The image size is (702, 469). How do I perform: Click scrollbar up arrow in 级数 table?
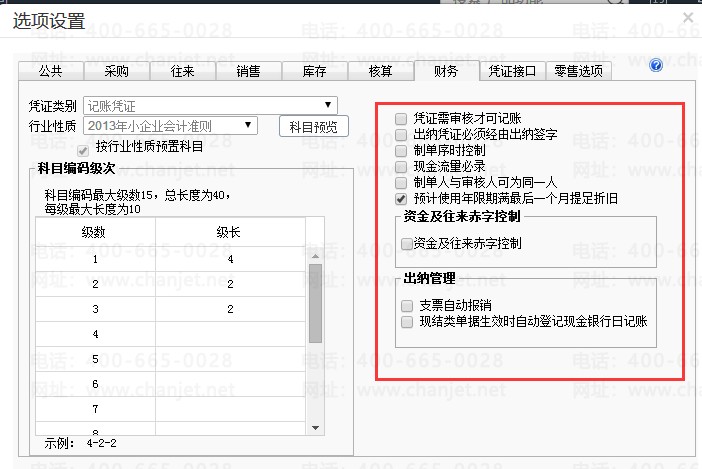[315, 256]
